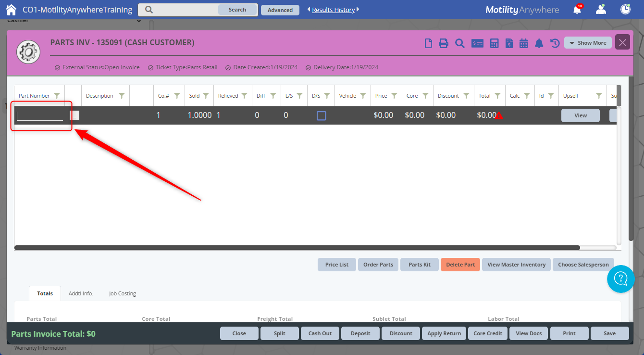Open the Results History link
The height and width of the screenshot is (355, 644).
(333, 10)
